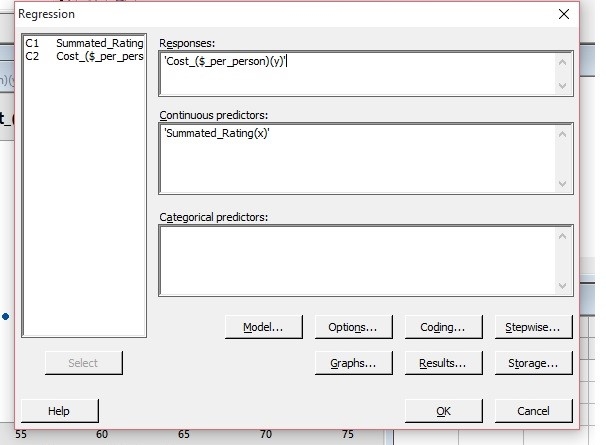Open the Results... dialog
The width and height of the screenshot is (606, 445).
(443, 363)
